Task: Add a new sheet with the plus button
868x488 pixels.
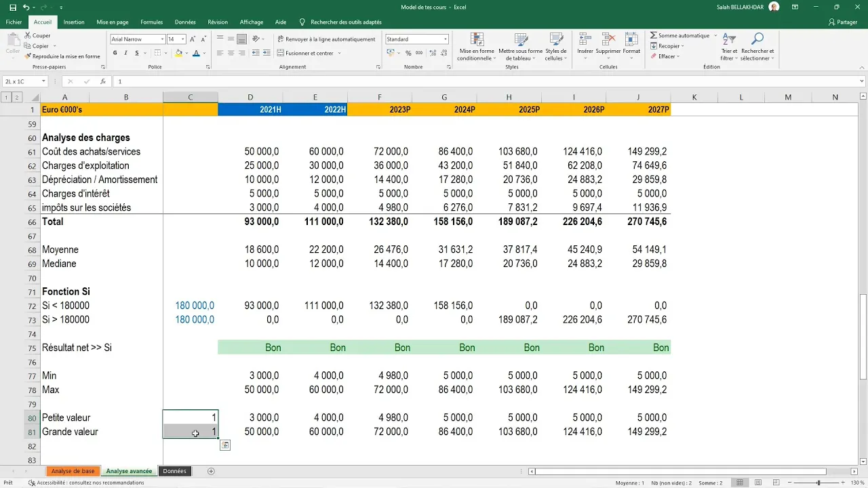Action: [x=211, y=471]
